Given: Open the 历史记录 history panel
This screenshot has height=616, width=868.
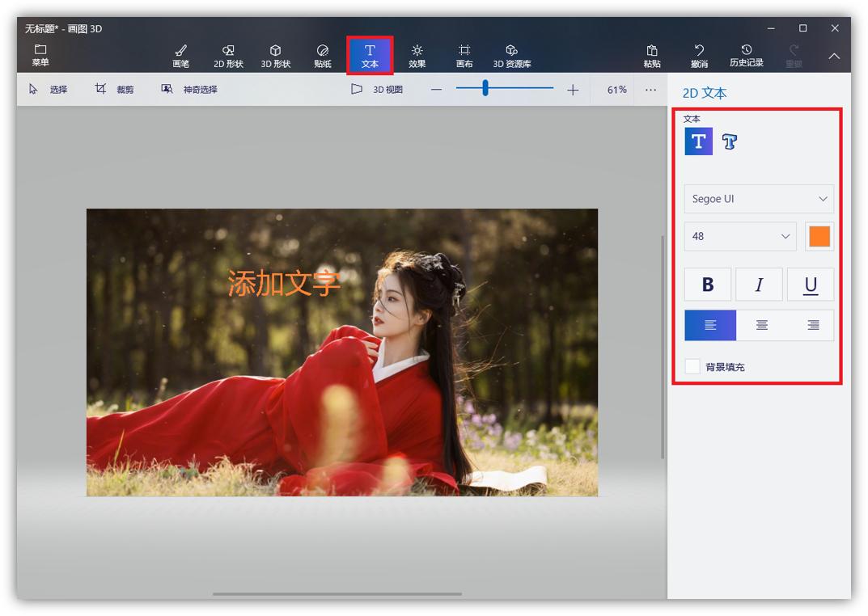Looking at the screenshot, I should point(746,56).
